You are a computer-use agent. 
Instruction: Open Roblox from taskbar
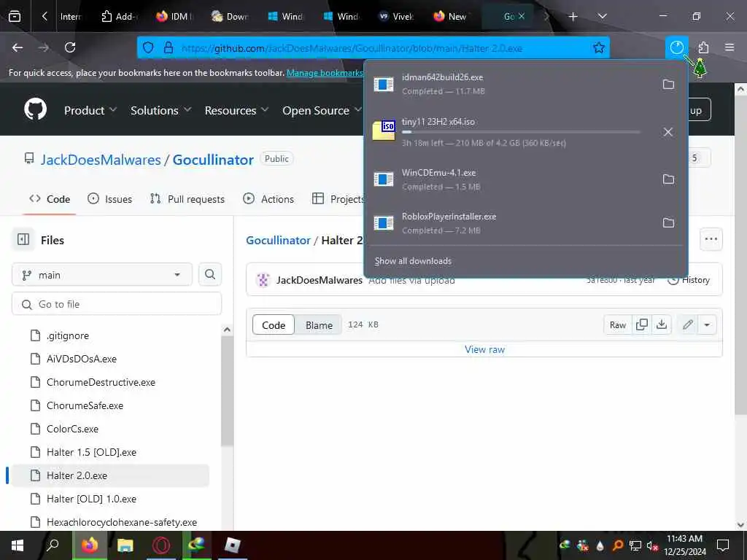233,545
